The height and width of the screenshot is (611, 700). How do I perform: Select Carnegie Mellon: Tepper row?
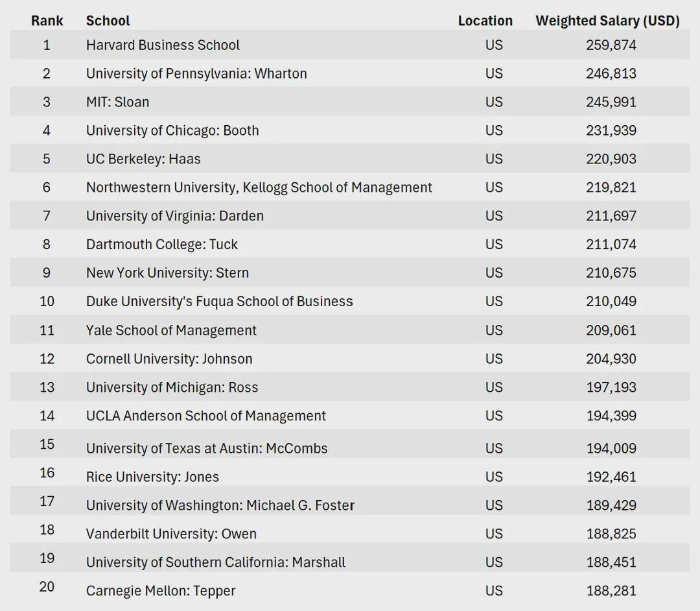tap(160, 592)
